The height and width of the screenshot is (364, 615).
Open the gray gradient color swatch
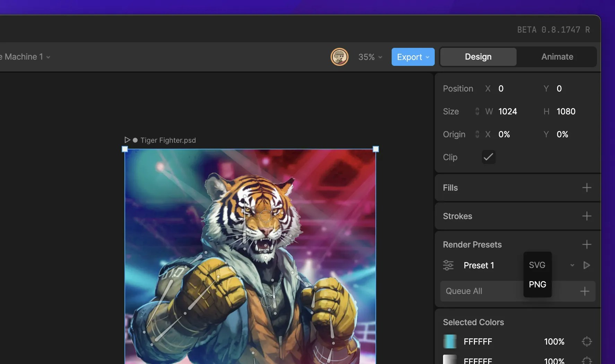[450, 359]
